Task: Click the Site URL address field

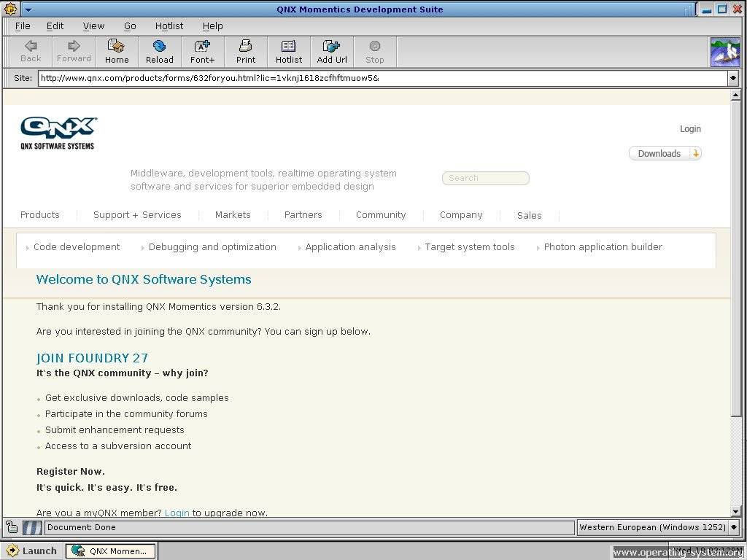Action: pyautogui.click(x=382, y=78)
